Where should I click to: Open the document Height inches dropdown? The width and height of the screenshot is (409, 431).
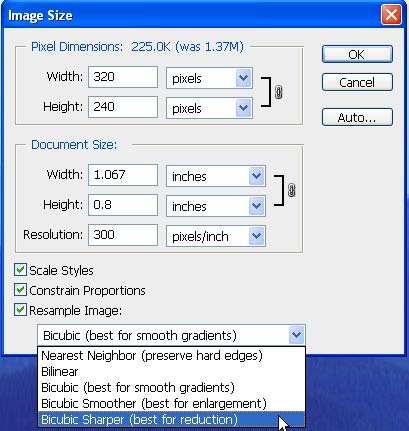216,206
